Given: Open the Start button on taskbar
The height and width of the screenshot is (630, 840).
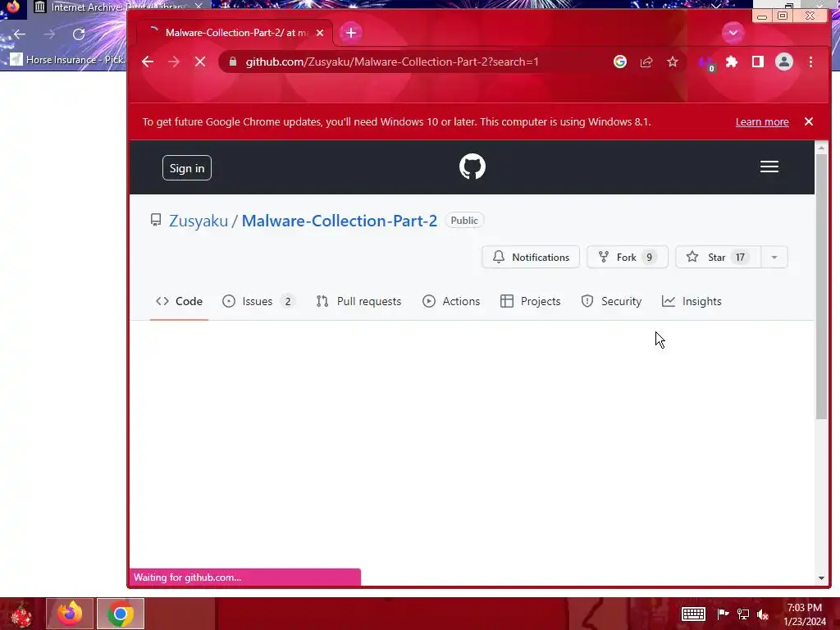Looking at the screenshot, I should 21,614.
